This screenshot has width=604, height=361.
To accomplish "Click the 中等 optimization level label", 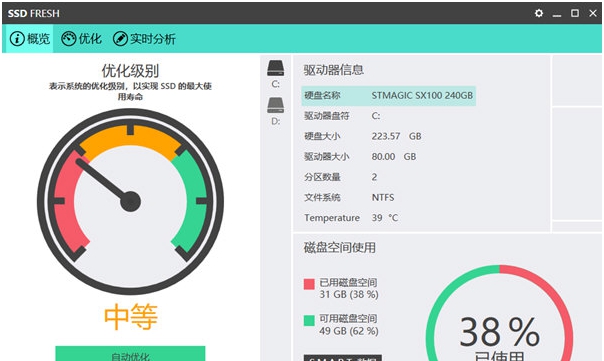I will click(131, 317).
